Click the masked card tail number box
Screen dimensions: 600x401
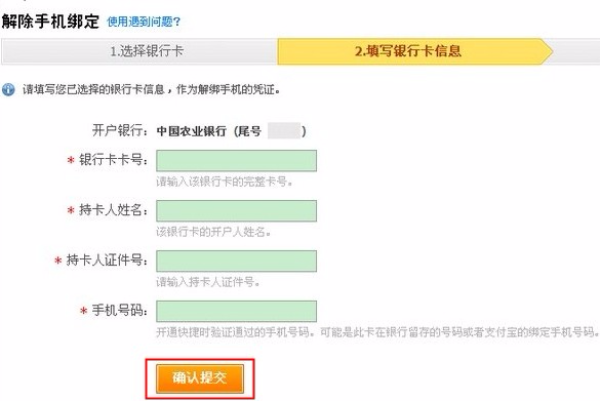285,131
